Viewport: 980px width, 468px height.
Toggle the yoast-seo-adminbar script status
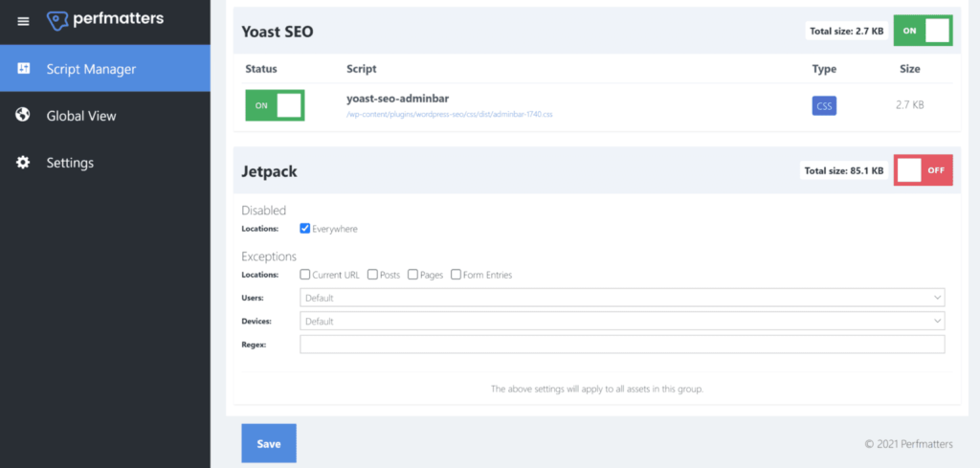pos(275,105)
